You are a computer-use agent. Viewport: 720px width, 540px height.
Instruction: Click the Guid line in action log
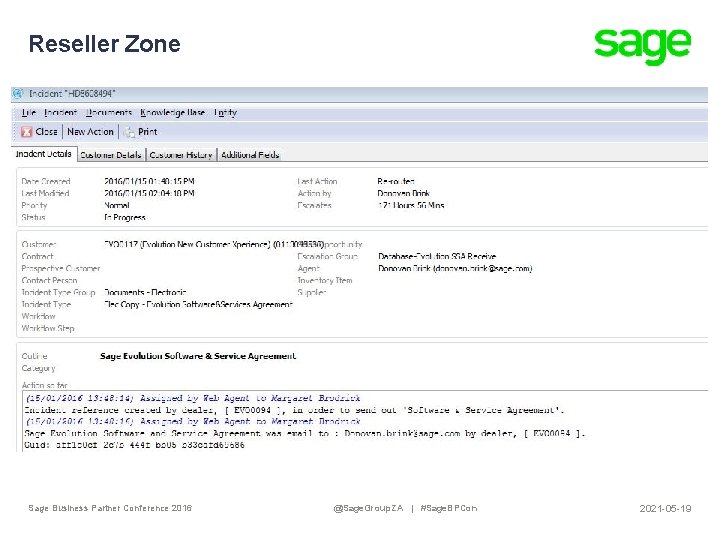point(135,444)
